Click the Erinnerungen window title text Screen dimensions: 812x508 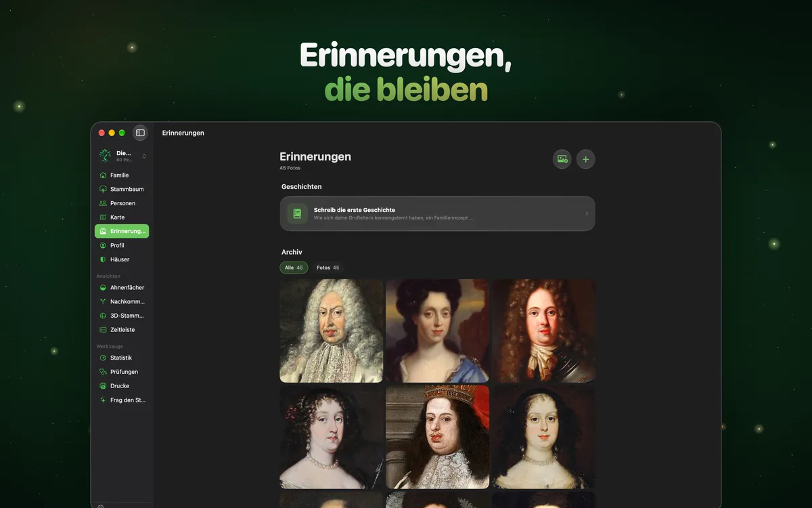(183, 133)
